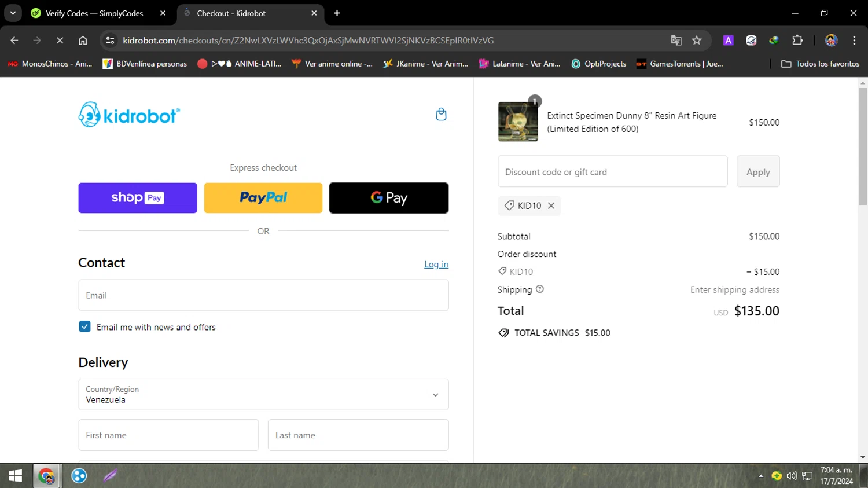Viewport: 868px width, 488px height.
Task: Stop loading the page in the browser toolbar
Action: coord(60,41)
